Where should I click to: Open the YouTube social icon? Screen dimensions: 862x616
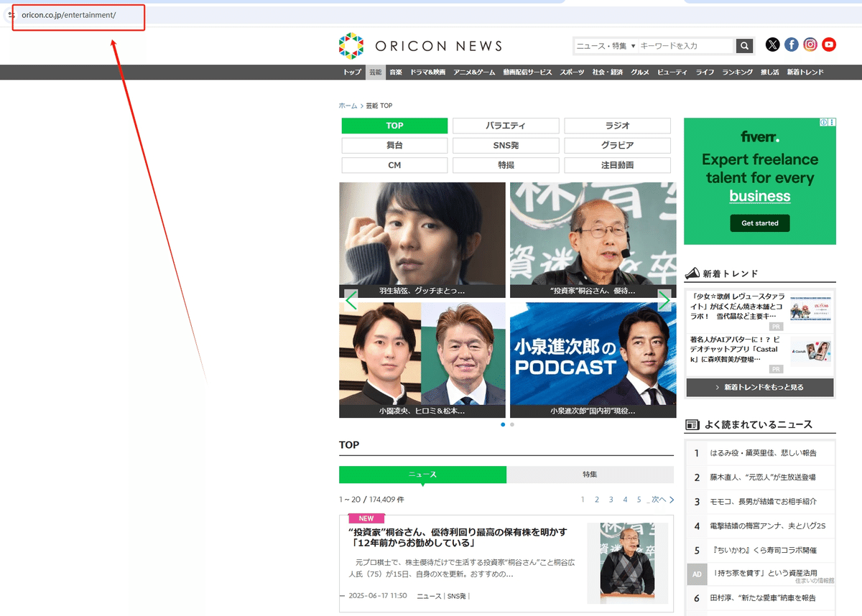coord(829,45)
